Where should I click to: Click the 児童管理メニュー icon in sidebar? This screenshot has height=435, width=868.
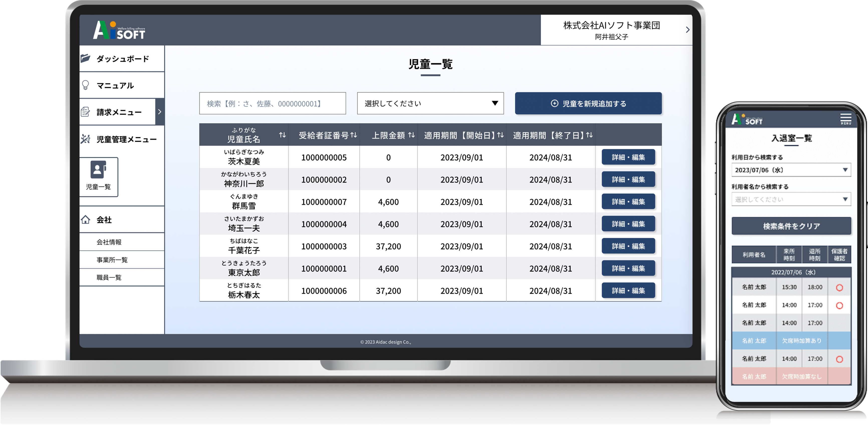(x=85, y=139)
